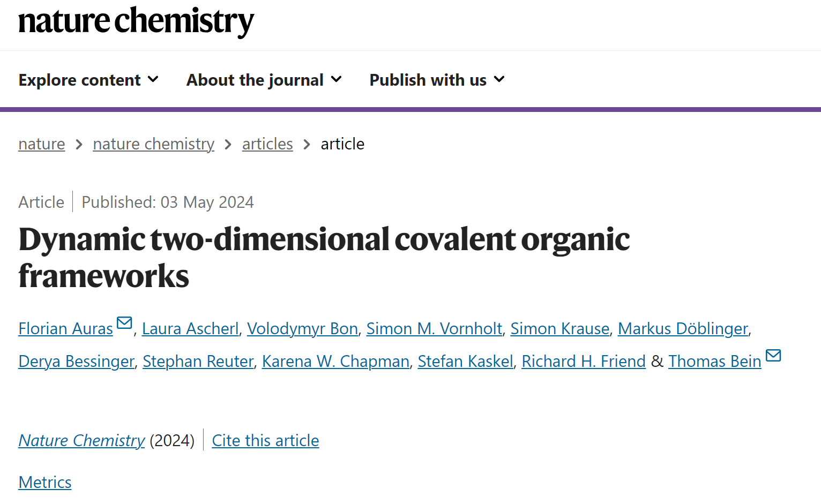Click the email envelope icon beside Thomas Bein
821x504 pixels.
(x=773, y=355)
